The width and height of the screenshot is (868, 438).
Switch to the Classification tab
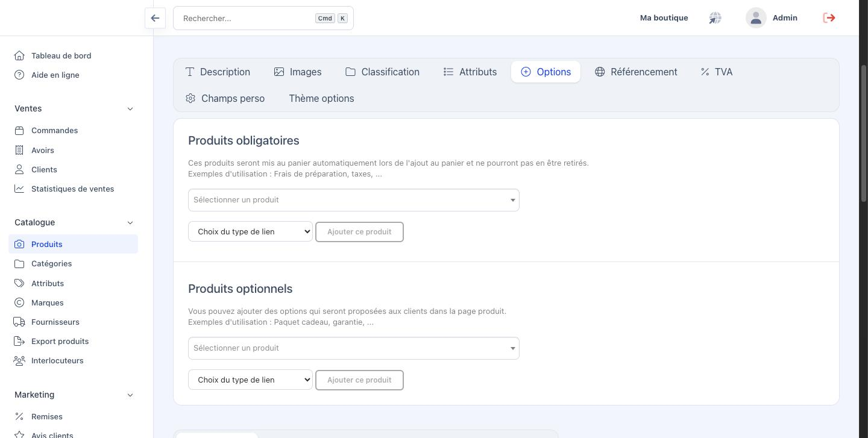tap(382, 72)
